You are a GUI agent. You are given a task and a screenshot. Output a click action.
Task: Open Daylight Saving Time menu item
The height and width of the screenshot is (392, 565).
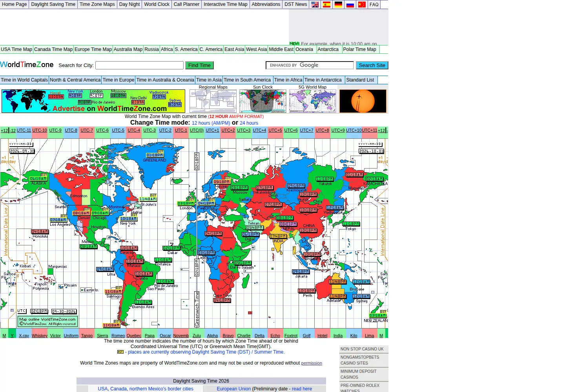point(53,4)
